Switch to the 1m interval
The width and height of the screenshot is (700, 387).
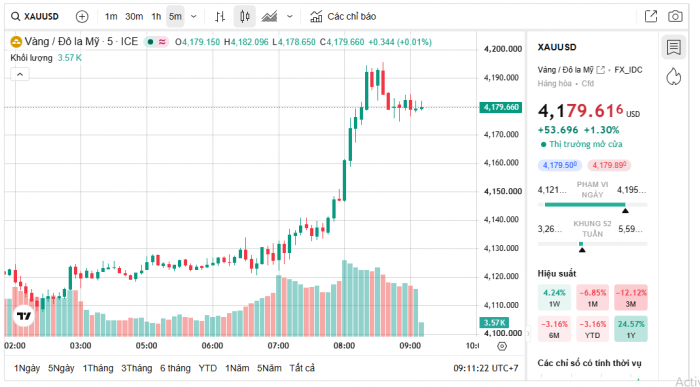tap(111, 17)
